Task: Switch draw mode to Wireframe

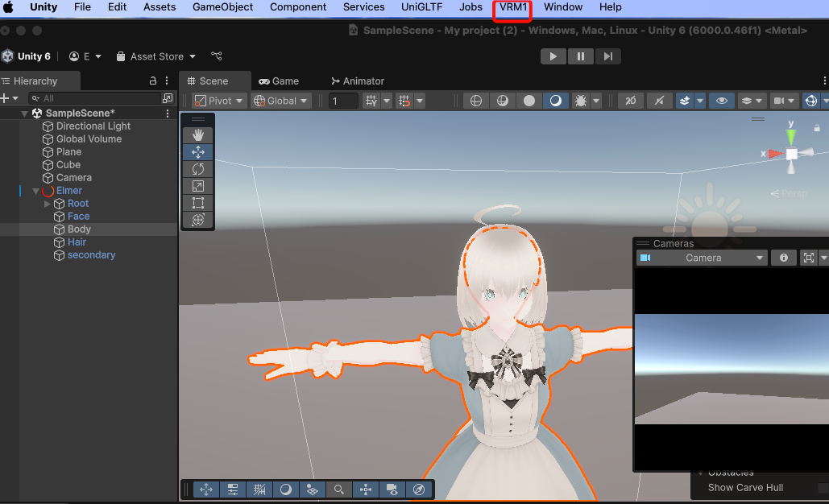Action: coord(476,101)
